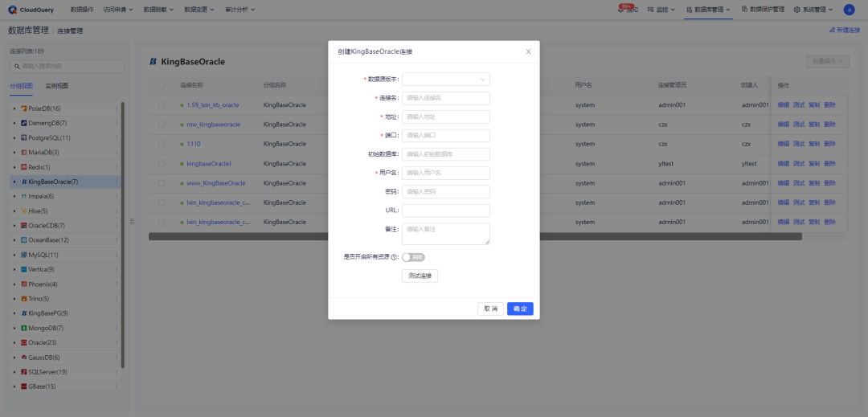868x417 pixels.
Task: Open more options for GBase group
Action: click(x=117, y=386)
